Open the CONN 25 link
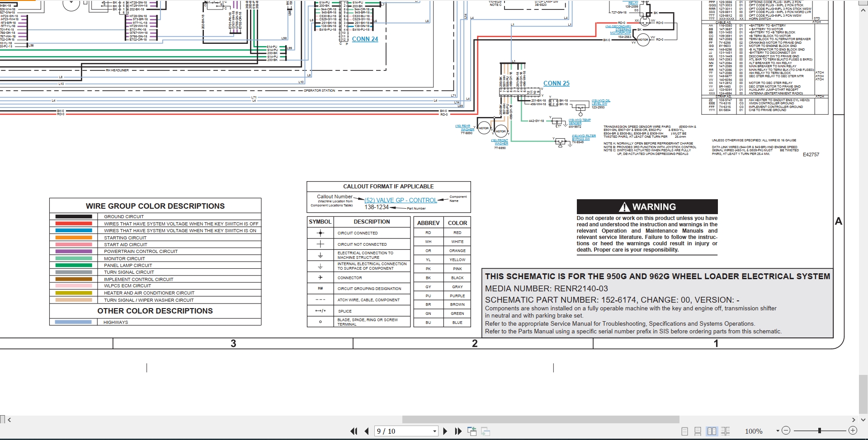Image resolution: width=868 pixels, height=440 pixels. click(556, 84)
